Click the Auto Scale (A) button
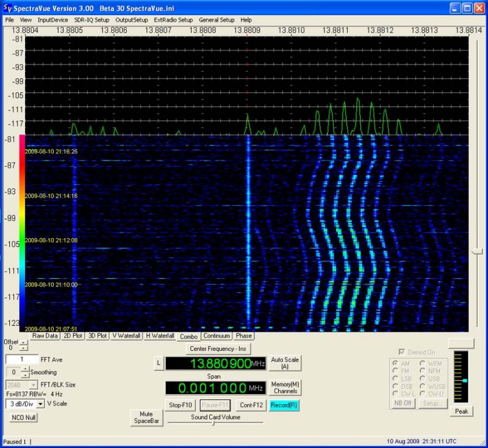Image resolution: width=488 pixels, height=448 pixels. 285,363
